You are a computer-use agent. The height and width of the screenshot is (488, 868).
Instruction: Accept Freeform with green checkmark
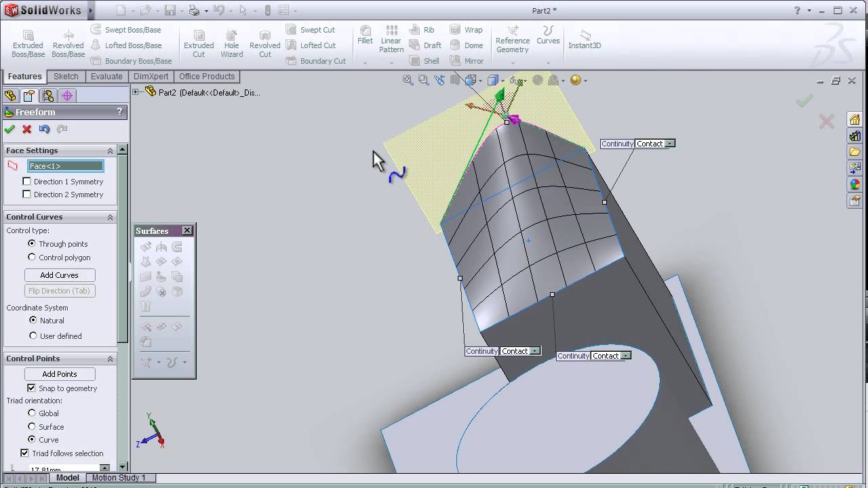(9, 129)
